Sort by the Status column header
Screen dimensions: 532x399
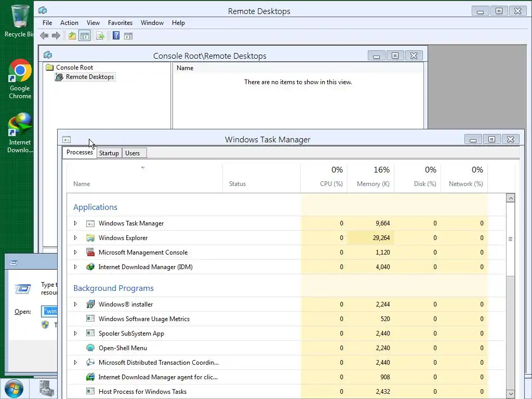point(261,178)
